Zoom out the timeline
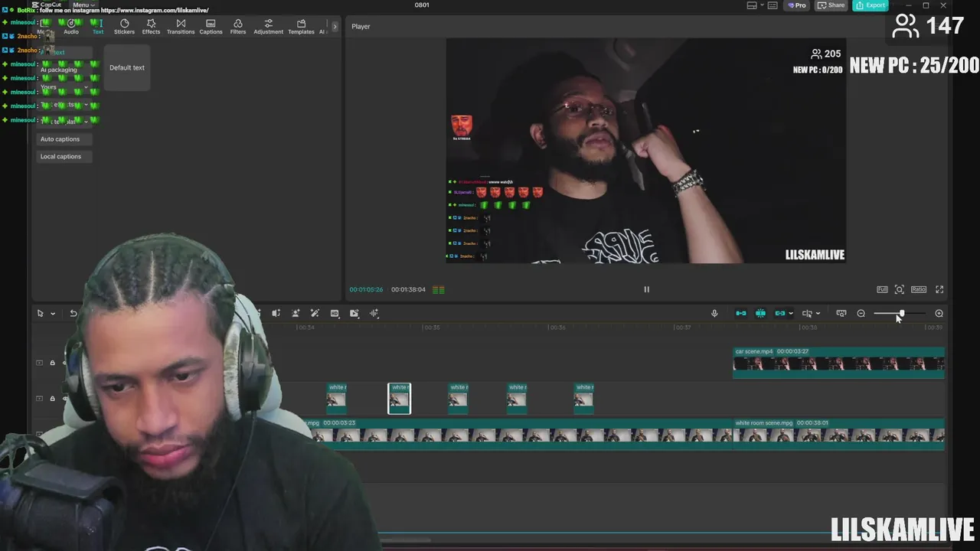The width and height of the screenshot is (980, 551). coord(861,313)
